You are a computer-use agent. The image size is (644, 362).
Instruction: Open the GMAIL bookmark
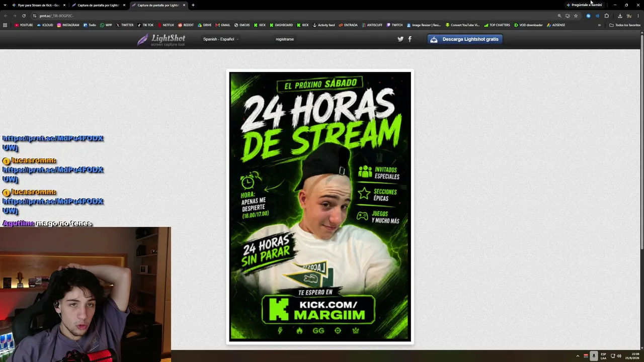point(223,25)
